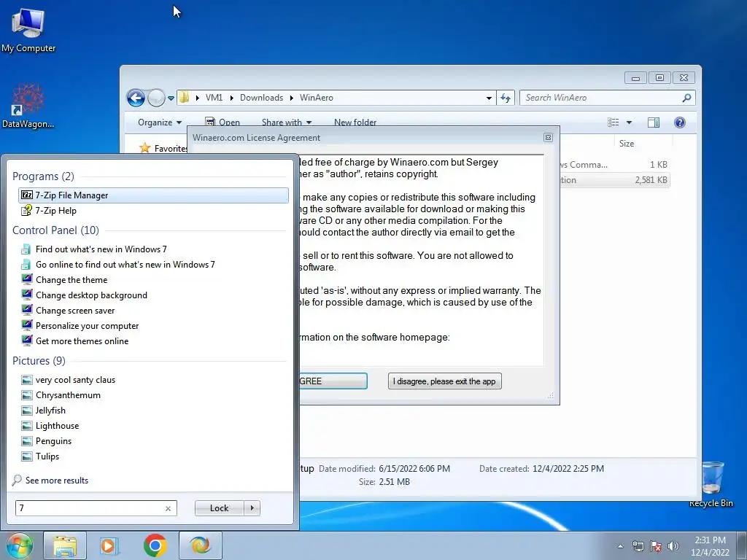Open the address bar history dropdown
Image resolution: width=747 pixels, height=560 pixels.
[x=489, y=98]
